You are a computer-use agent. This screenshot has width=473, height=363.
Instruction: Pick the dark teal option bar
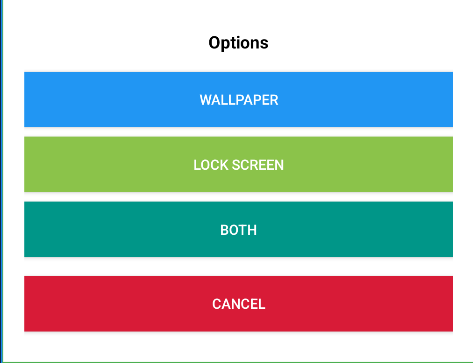[x=238, y=229]
